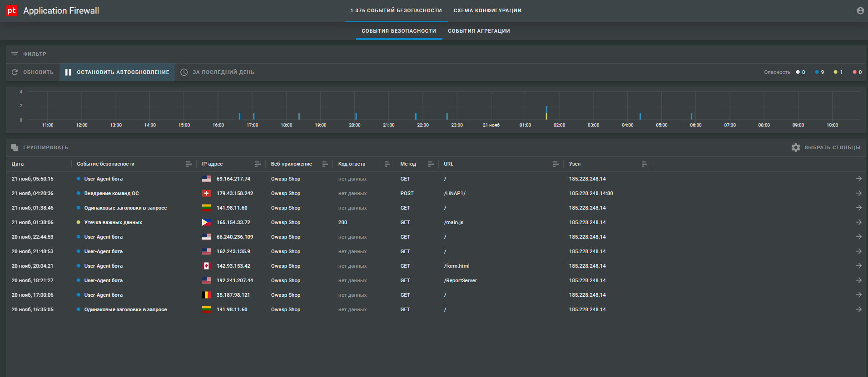The width and height of the screenshot is (868, 377).
Task: Switch to the Схема конфигурации tab
Action: click(x=487, y=10)
